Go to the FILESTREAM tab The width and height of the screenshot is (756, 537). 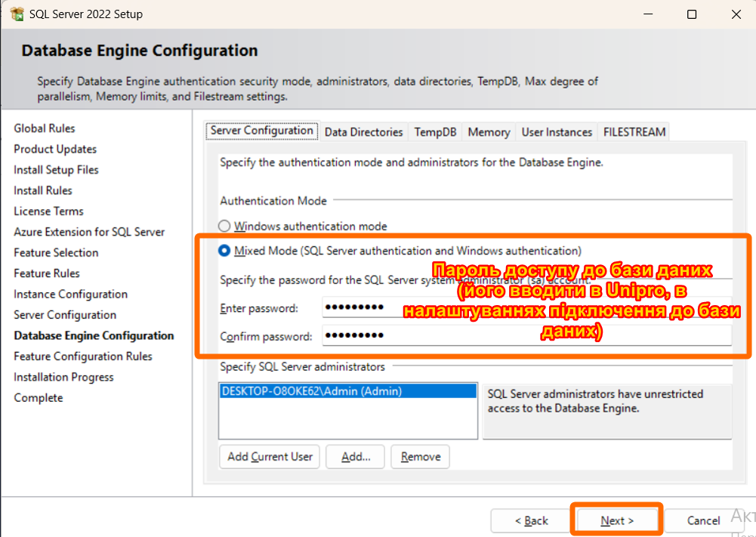tap(634, 132)
